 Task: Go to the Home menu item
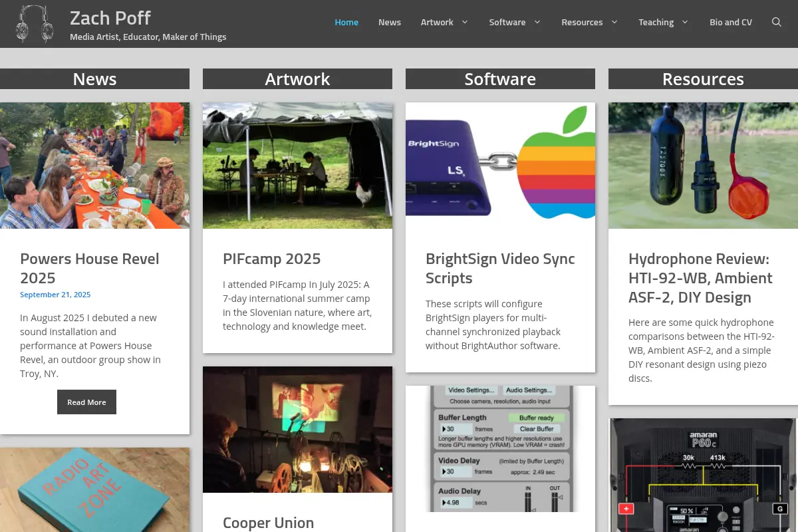pos(346,22)
